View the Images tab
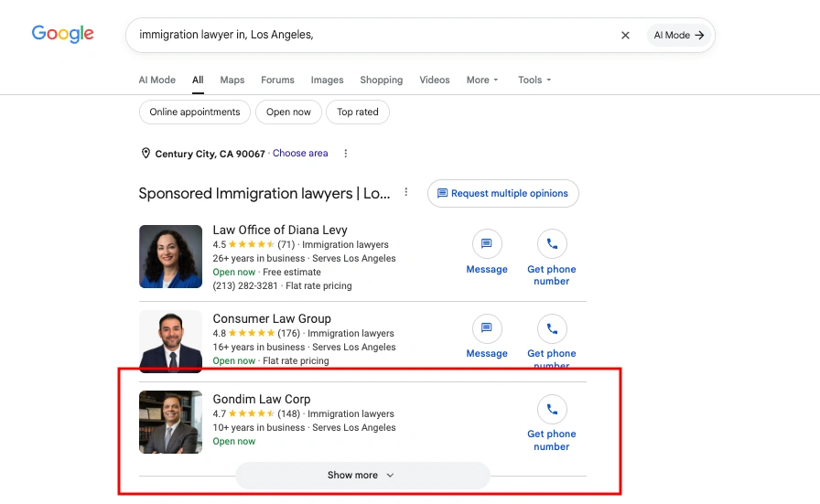 click(x=327, y=80)
